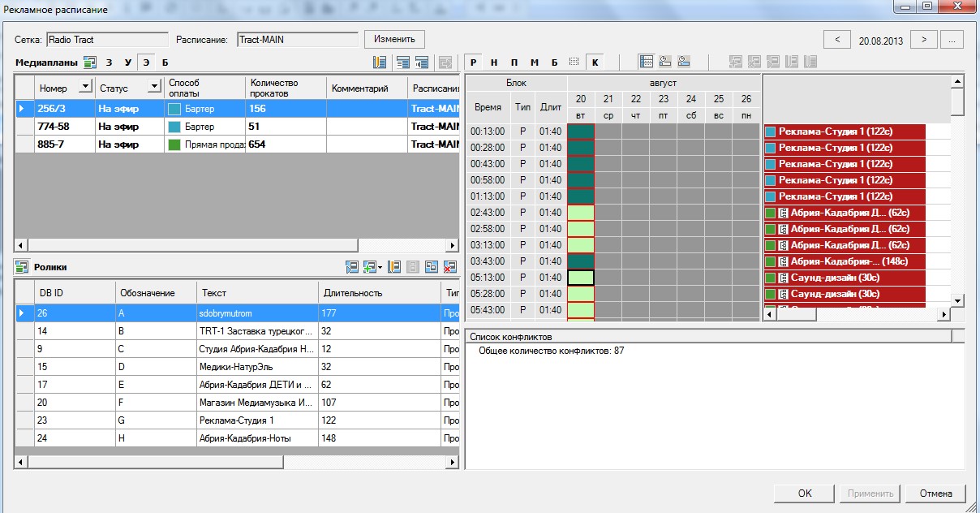Screen dimensions: 980x513
Task: Toggle the Э media plan filter
Action: coord(146,63)
